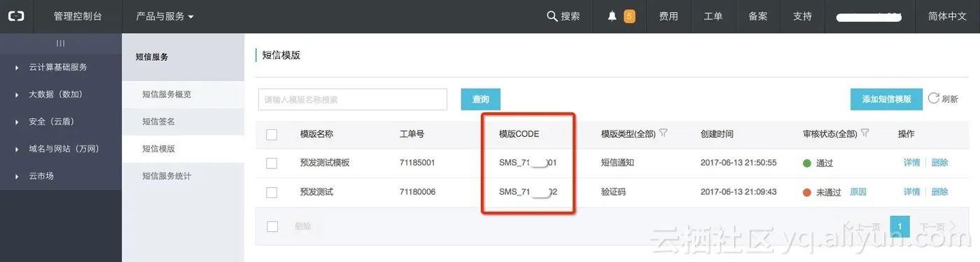Click the 创建时间 column header

[x=717, y=134]
